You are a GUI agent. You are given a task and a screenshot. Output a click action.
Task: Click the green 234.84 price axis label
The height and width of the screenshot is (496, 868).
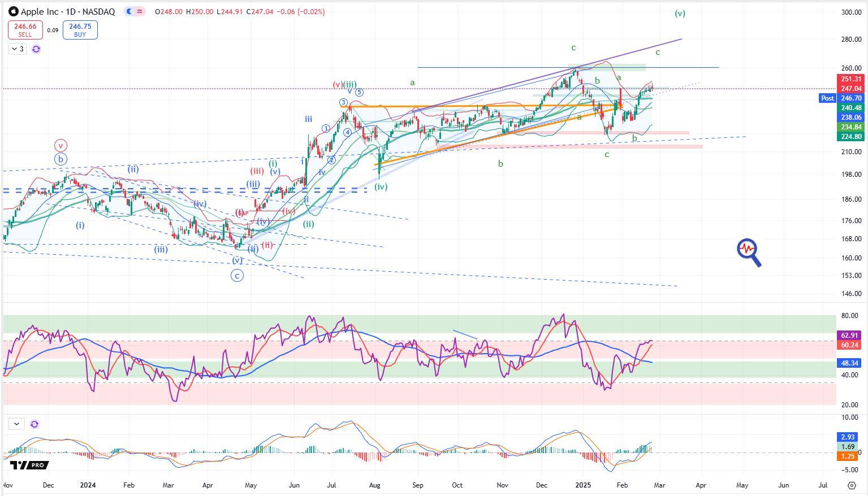[x=850, y=127]
